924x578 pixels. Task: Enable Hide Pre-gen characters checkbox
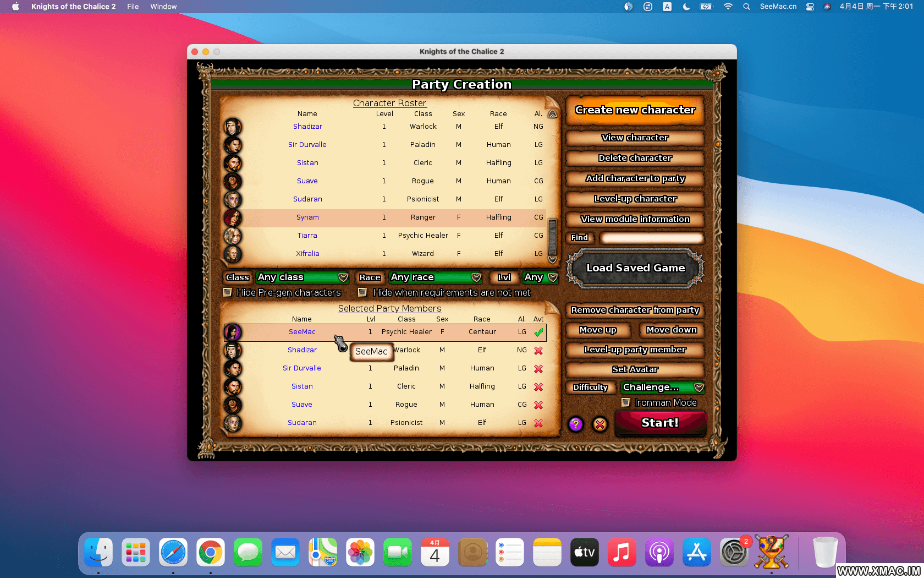pos(227,292)
